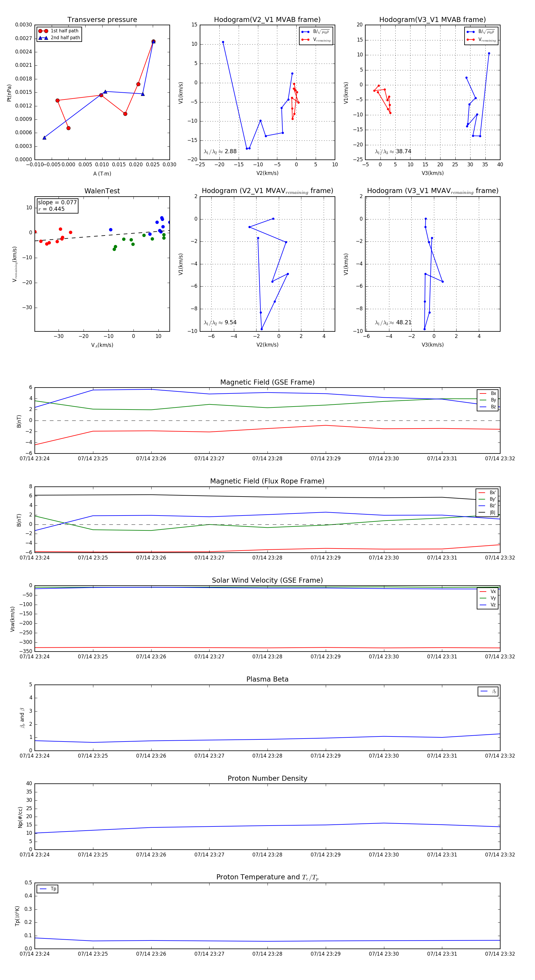Click the 'Plasma Beta' plot title
Viewport: 535px width, 980px height.
(x=267, y=679)
